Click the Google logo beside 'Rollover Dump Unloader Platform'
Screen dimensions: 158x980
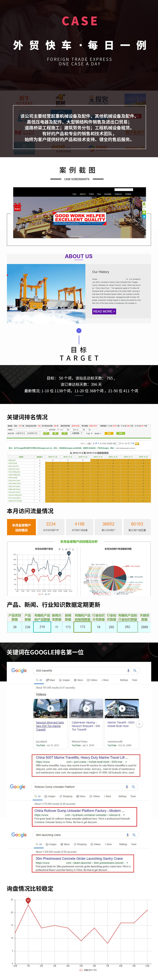pos(17,787)
